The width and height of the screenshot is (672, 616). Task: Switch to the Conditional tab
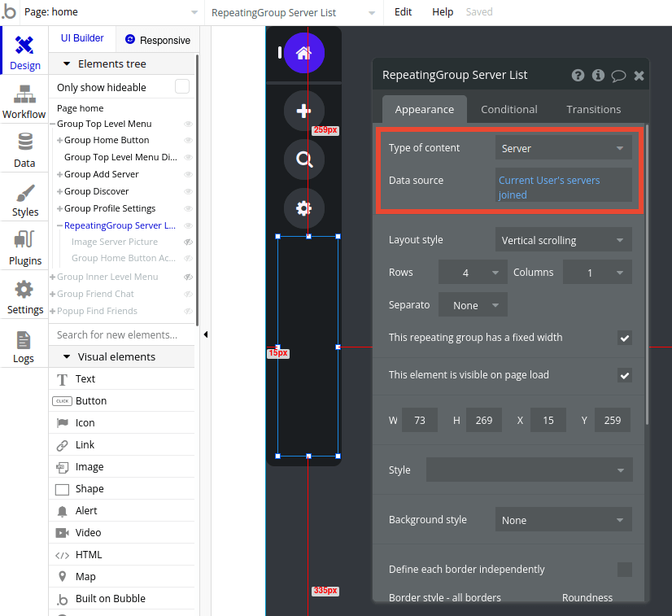point(508,108)
